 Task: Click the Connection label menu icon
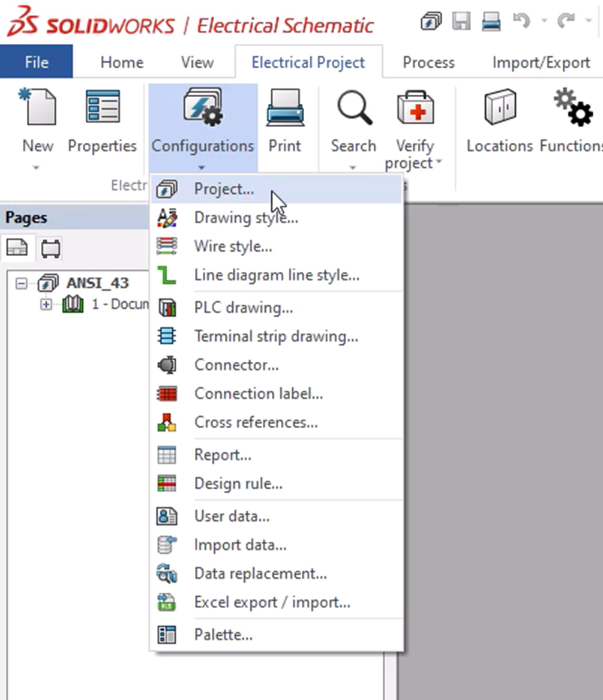(x=167, y=393)
